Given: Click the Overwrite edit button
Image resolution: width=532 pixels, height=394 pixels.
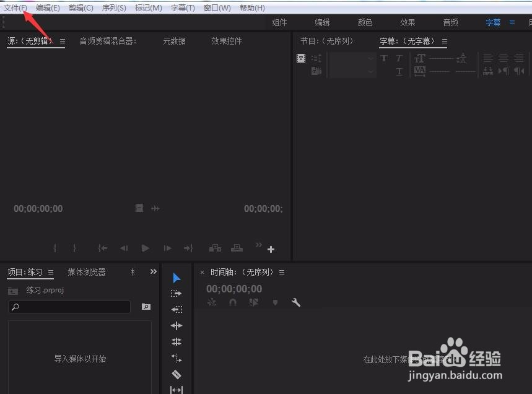Looking at the screenshot, I should 237,248.
